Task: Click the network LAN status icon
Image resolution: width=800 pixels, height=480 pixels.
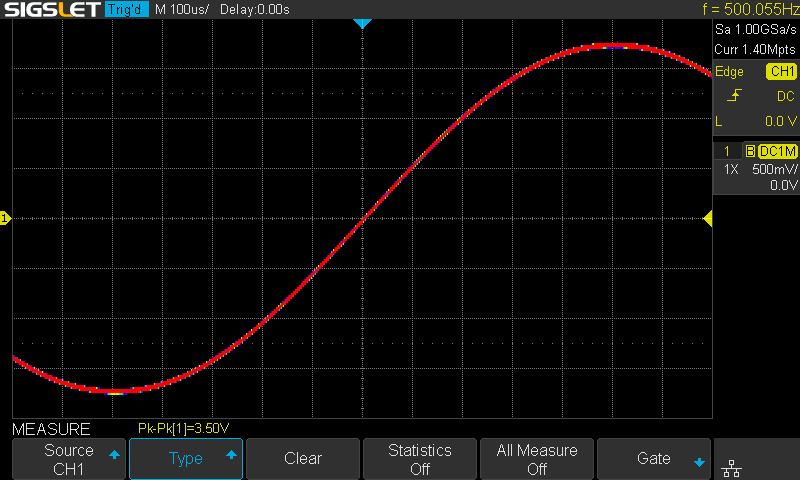Action: tap(732, 468)
